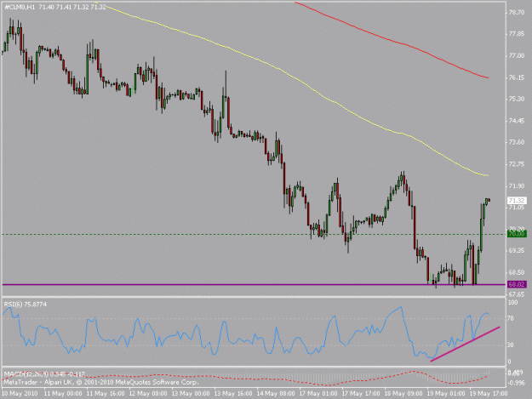Click the 19 May 17:00 time label
This screenshot has width=532, height=399.
point(489,394)
